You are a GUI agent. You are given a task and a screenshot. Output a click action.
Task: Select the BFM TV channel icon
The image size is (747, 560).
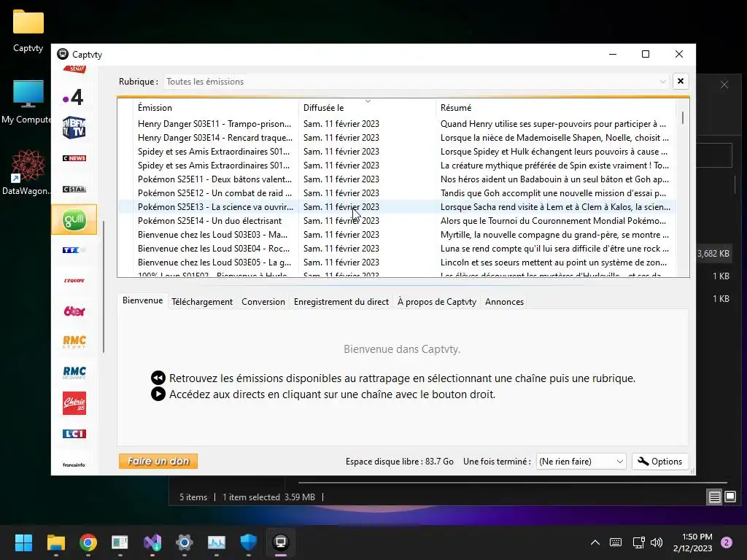[x=74, y=128]
